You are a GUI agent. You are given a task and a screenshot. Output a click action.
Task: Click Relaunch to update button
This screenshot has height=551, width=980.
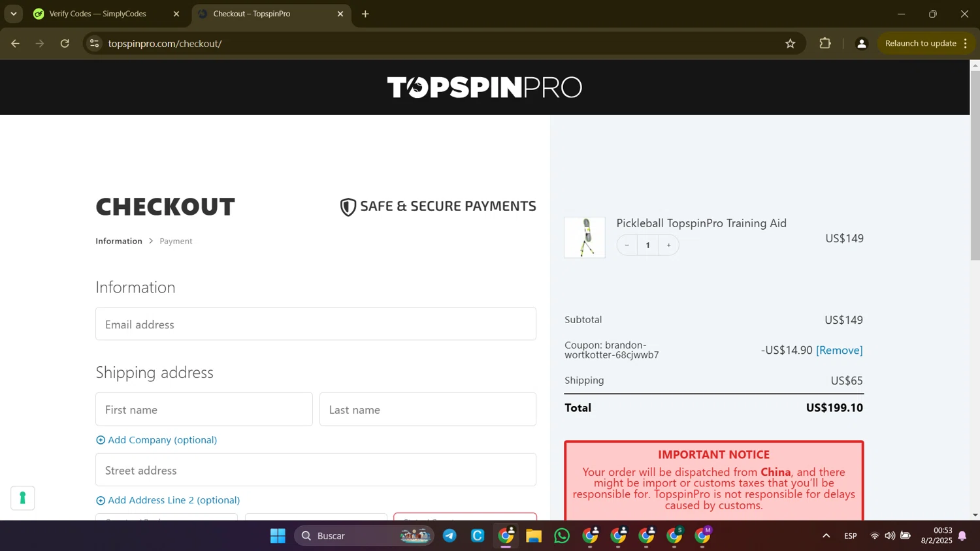click(x=921, y=44)
